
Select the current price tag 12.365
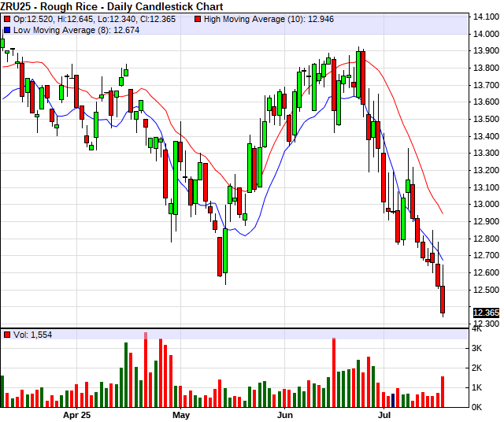tap(485, 313)
